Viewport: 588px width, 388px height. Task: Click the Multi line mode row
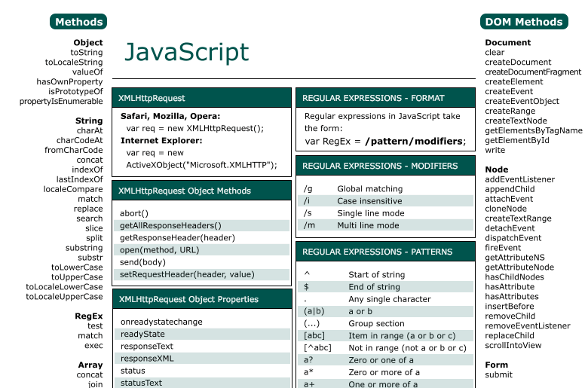tap(385, 225)
